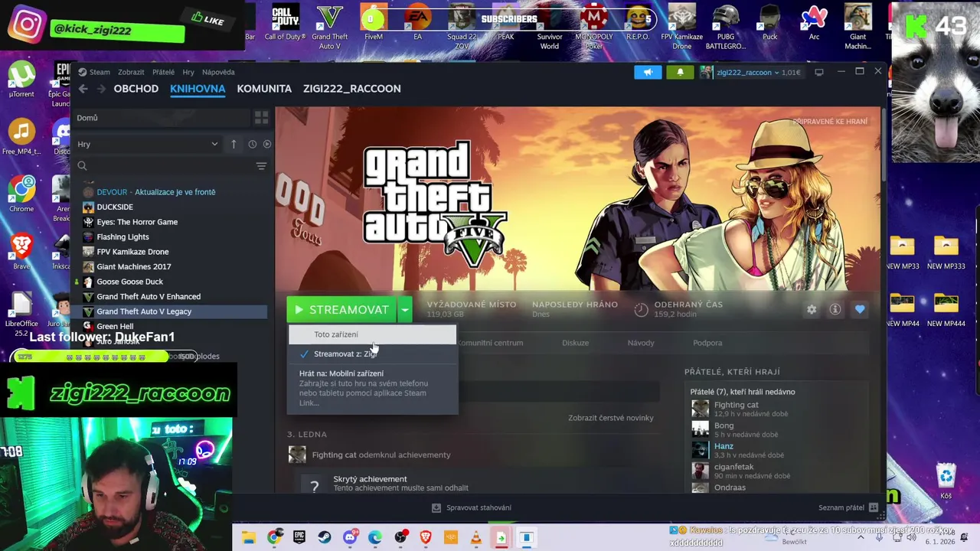The width and height of the screenshot is (980, 551).
Task: Open the Zobrazit menu
Action: click(131, 72)
